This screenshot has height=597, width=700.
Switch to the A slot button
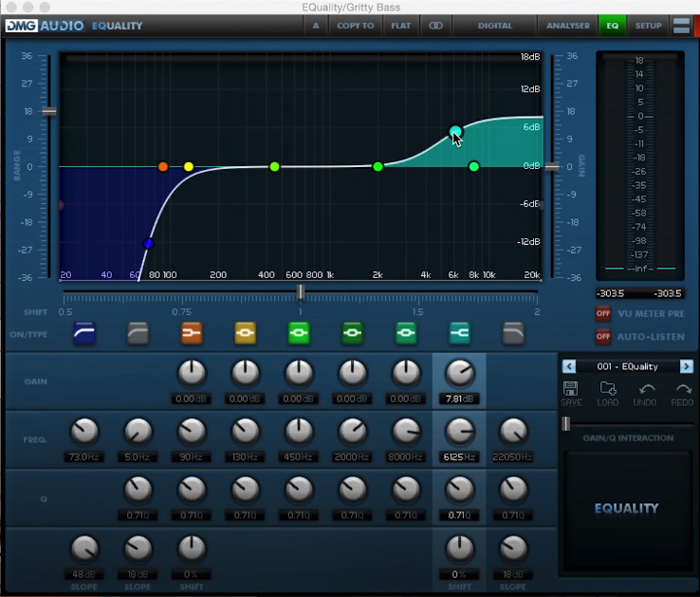[316, 26]
